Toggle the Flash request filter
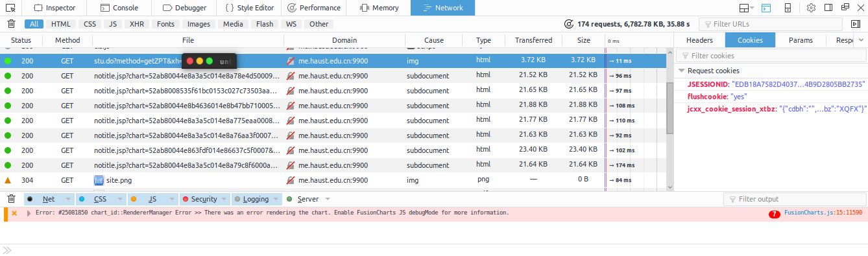Viewport: 868px width, 256px height. [265, 24]
